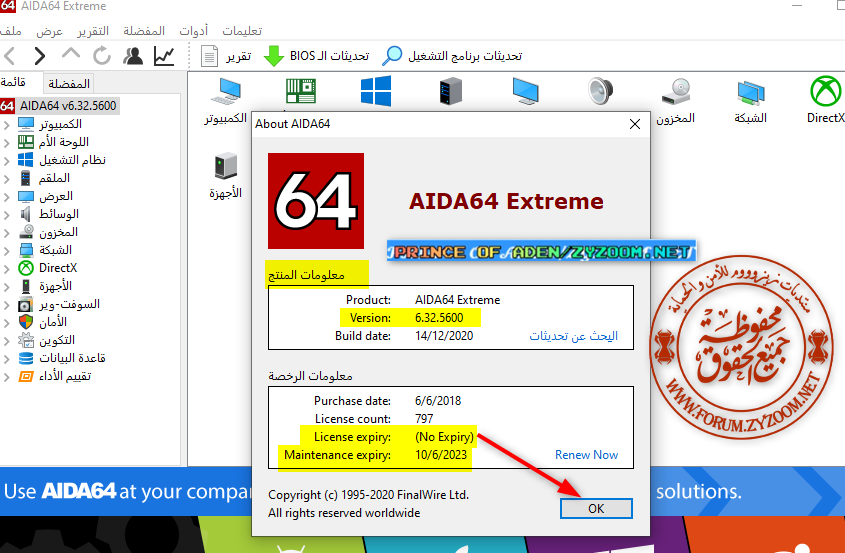
Task: Open the DirectX icon in main pane
Action: [825, 101]
